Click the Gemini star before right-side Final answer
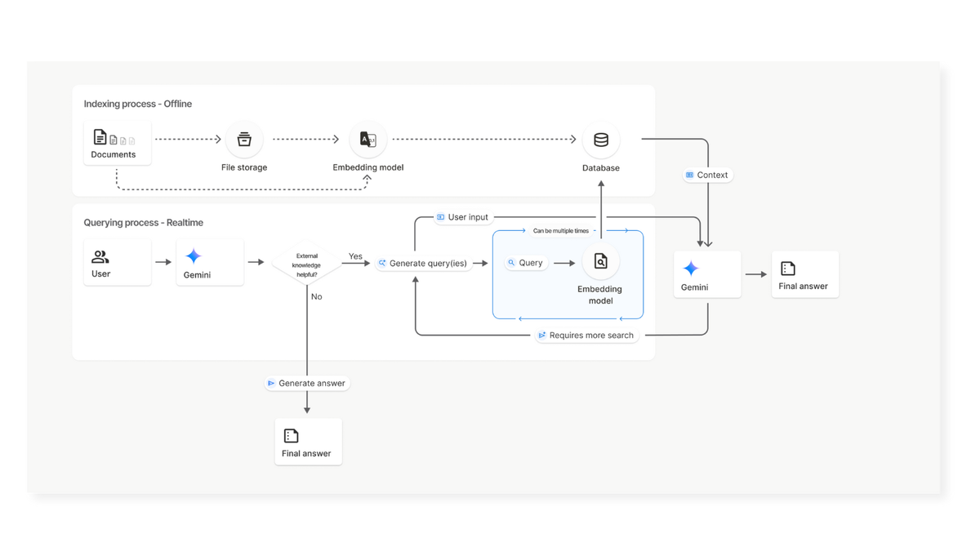980x551 pixels. coord(691,269)
